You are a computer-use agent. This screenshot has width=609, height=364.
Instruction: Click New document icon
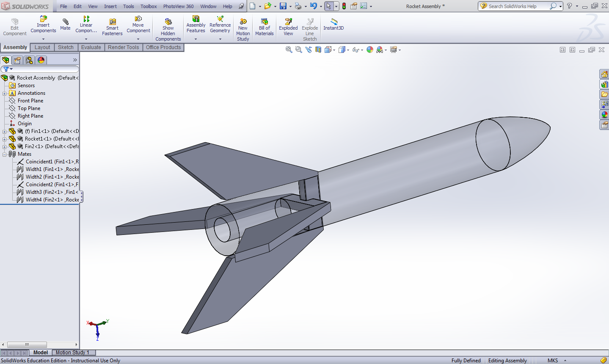coord(253,6)
